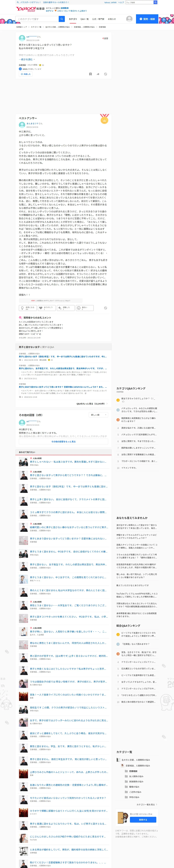Open related question 男子と話せない女子（高校2年生）です

pos(63,356)
